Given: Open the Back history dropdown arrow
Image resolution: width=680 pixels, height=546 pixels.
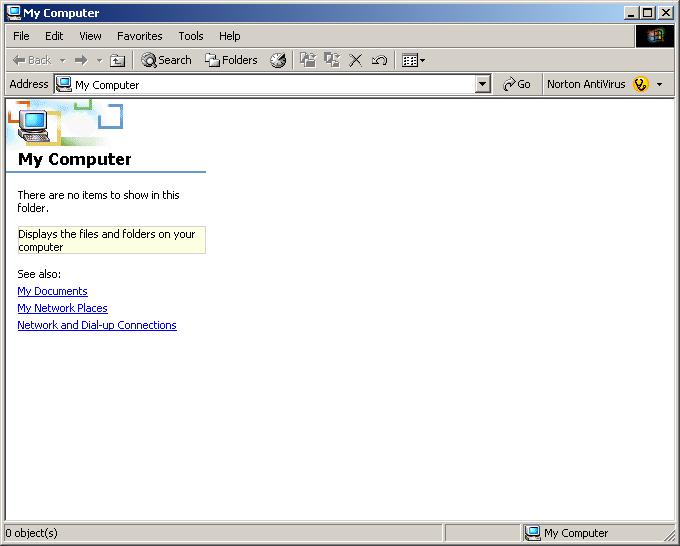Looking at the screenshot, I should [63, 60].
